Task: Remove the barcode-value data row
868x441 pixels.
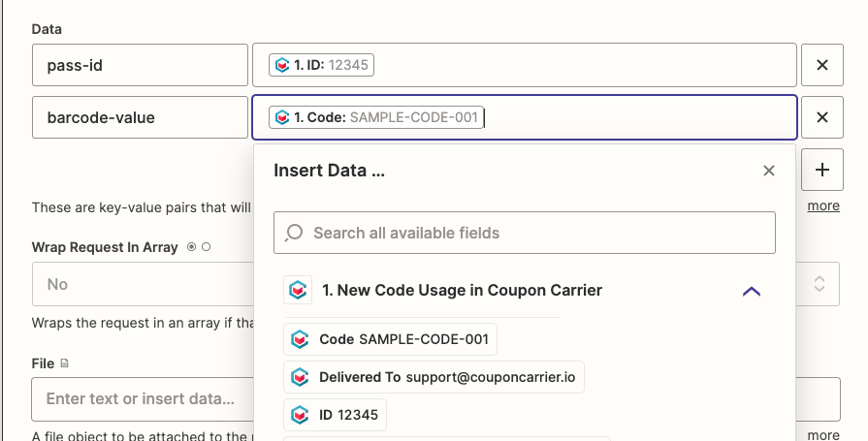Action: [x=822, y=117]
